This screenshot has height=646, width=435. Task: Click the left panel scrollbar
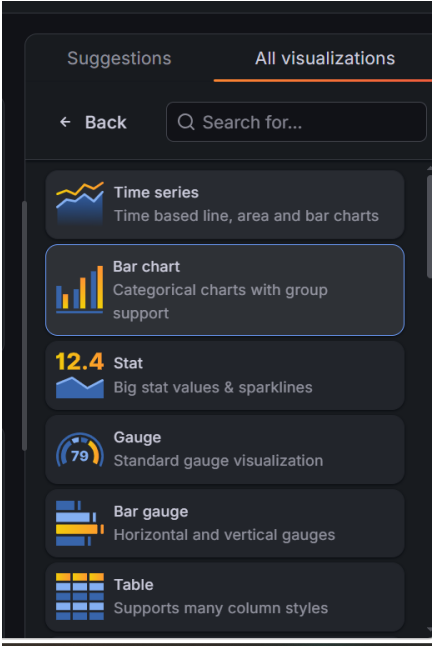coord(24,325)
